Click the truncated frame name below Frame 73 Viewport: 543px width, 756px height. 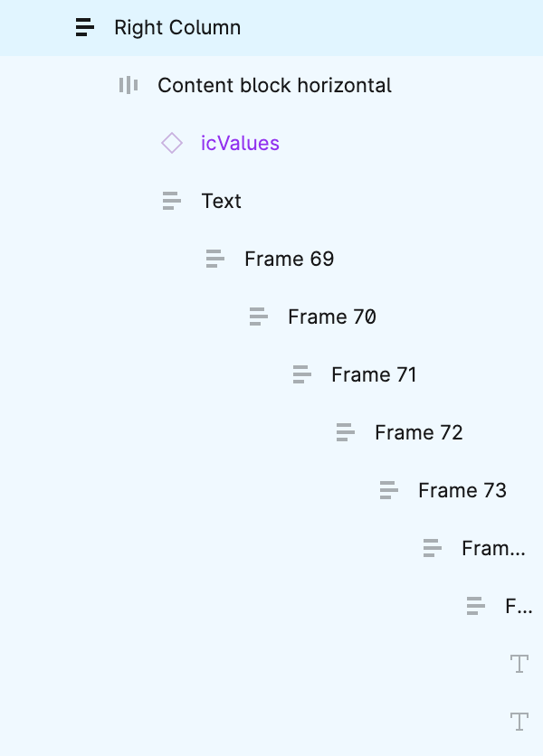(x=495, y=548)
